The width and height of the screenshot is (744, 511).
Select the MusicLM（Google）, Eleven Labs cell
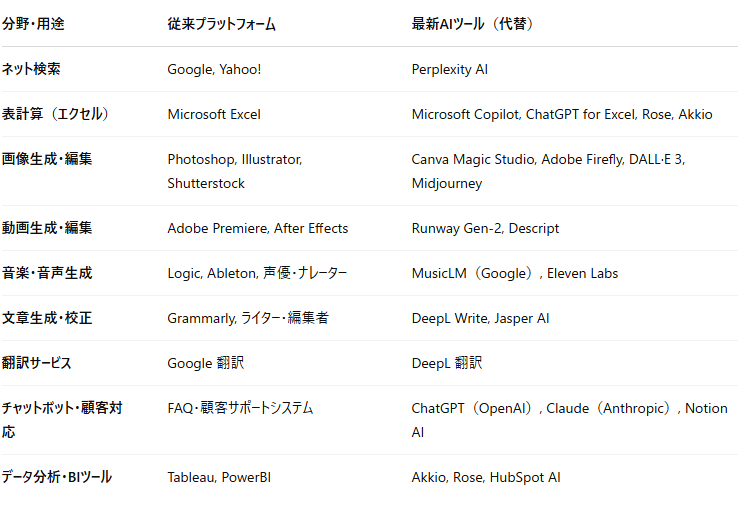(514, 273)
